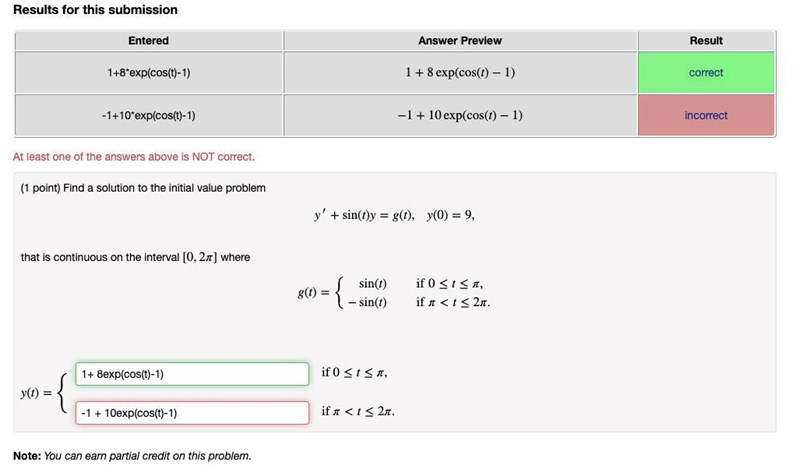Click the red "NOT correct" warning message
800x469 pixels.
pos(134,157)
